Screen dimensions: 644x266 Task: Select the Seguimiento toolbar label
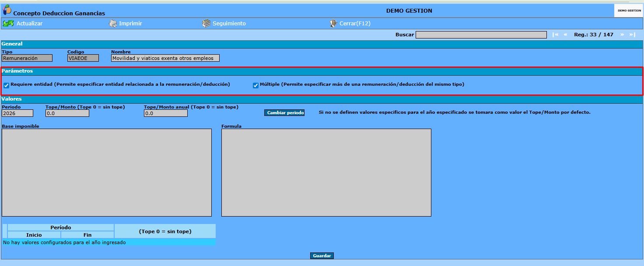click(x=229, y=24)
